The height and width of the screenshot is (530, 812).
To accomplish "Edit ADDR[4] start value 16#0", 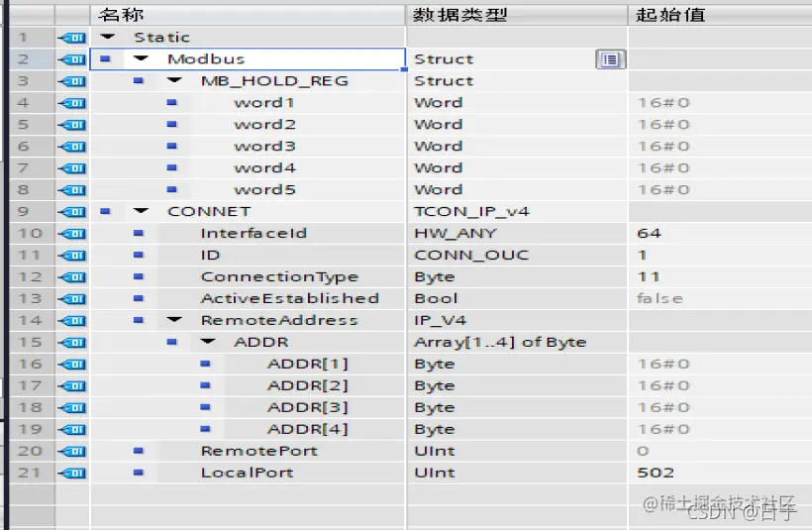I will point(720,430).
